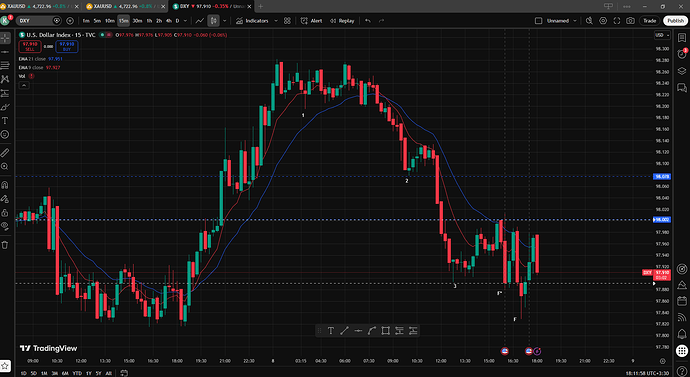The image size is (690, 377).
Task: Select the brush drawing tool
Action: 5,107
